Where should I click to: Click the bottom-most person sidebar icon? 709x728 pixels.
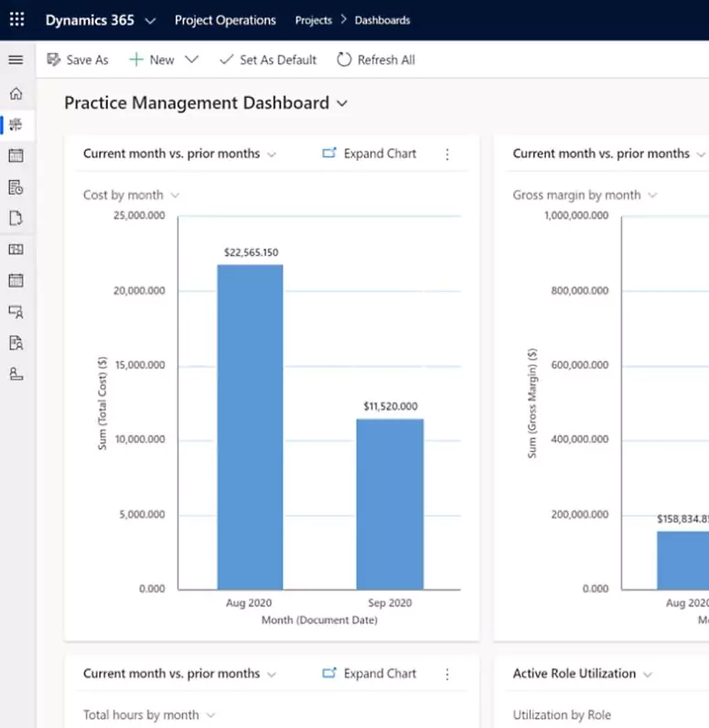point(16,374)
